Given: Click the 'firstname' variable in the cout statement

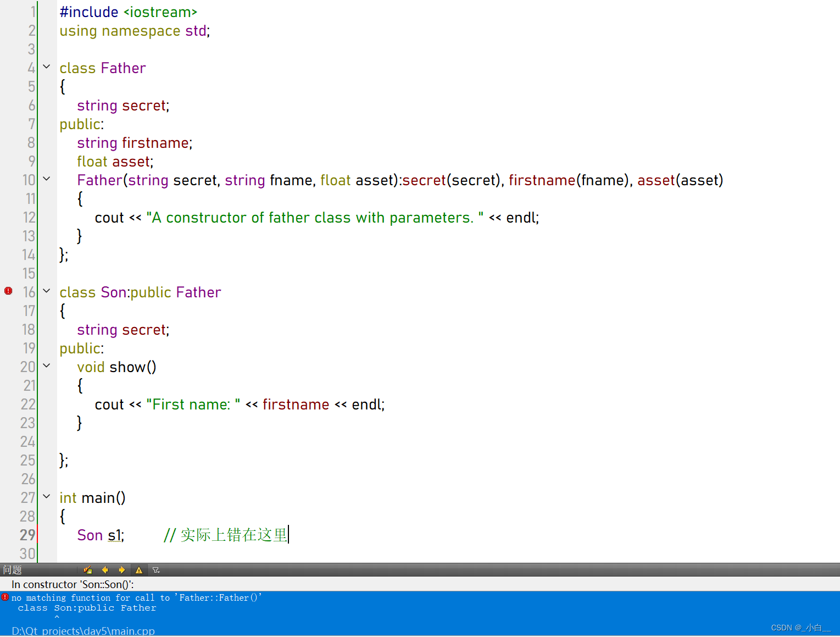Looking at the screenshot, I should (296, 405).
